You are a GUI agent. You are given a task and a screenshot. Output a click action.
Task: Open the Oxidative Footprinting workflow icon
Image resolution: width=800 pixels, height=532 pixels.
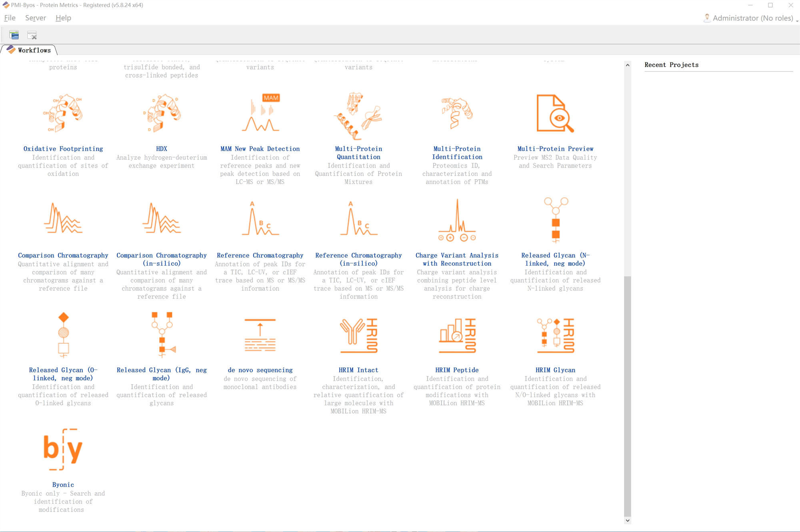point(63,114)
